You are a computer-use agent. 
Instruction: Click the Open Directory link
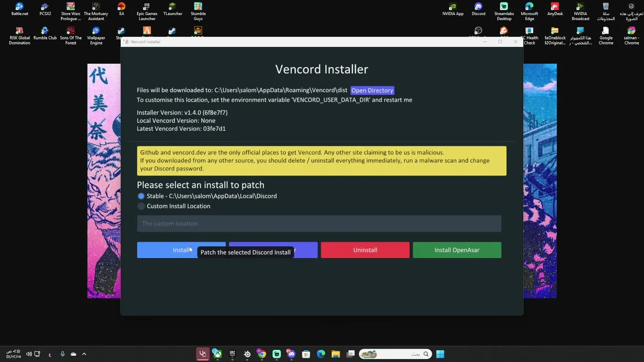click(x=372, y=90)
